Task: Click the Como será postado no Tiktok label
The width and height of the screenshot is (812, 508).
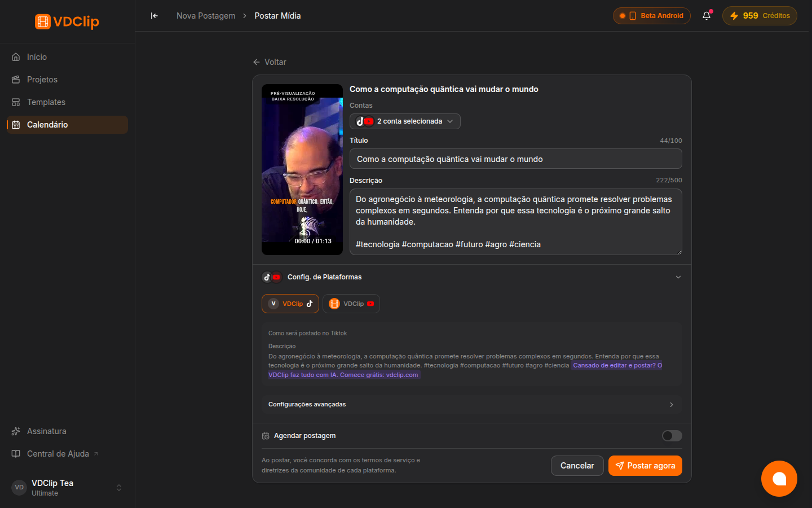Action: coord(307,334)
